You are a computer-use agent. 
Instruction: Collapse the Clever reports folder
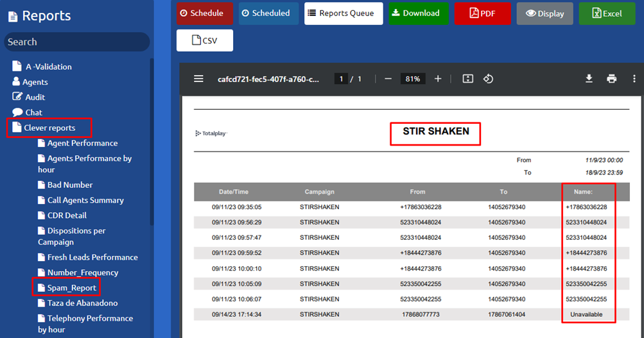[x=49, y=128]
